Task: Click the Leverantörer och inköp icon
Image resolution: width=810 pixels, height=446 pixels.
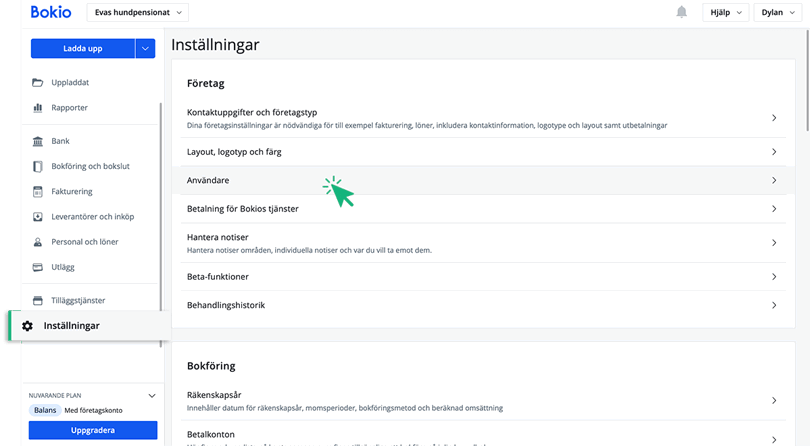Action: (38, 217)
